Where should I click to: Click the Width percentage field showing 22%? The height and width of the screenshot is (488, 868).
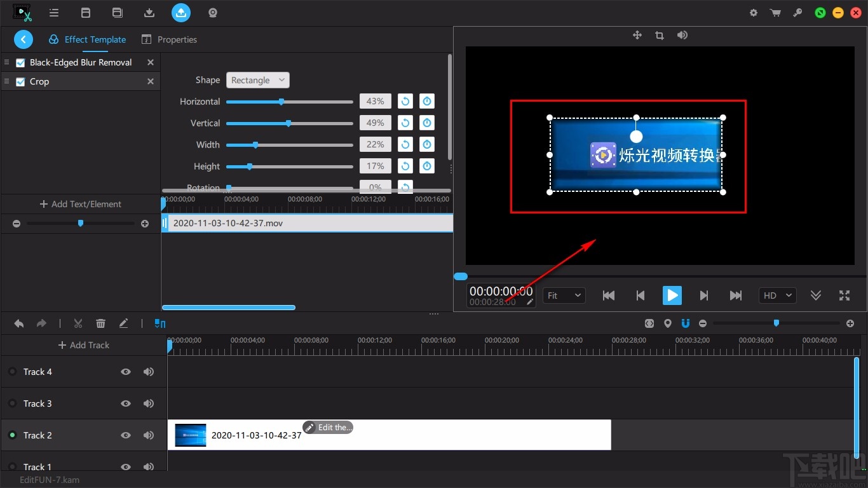click(x=376, y=144)
